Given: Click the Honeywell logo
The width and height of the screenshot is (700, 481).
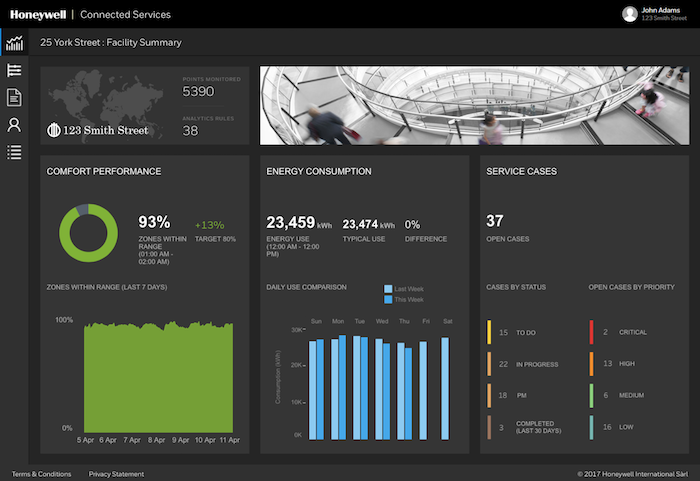Looking at the screenshot, I should click(38, 15).
